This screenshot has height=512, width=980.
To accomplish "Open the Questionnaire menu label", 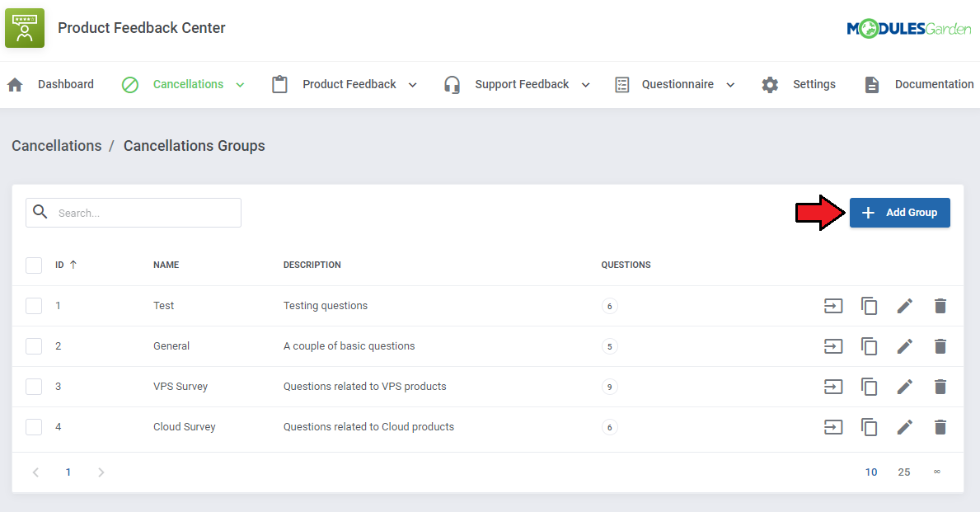I will pos(678,84).
